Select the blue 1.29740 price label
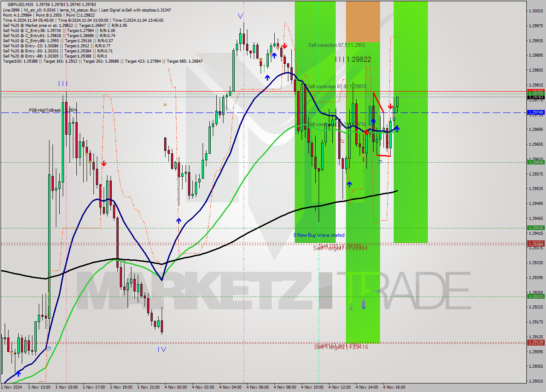Viewport: 546px width, 392px height. click(536, 112)
